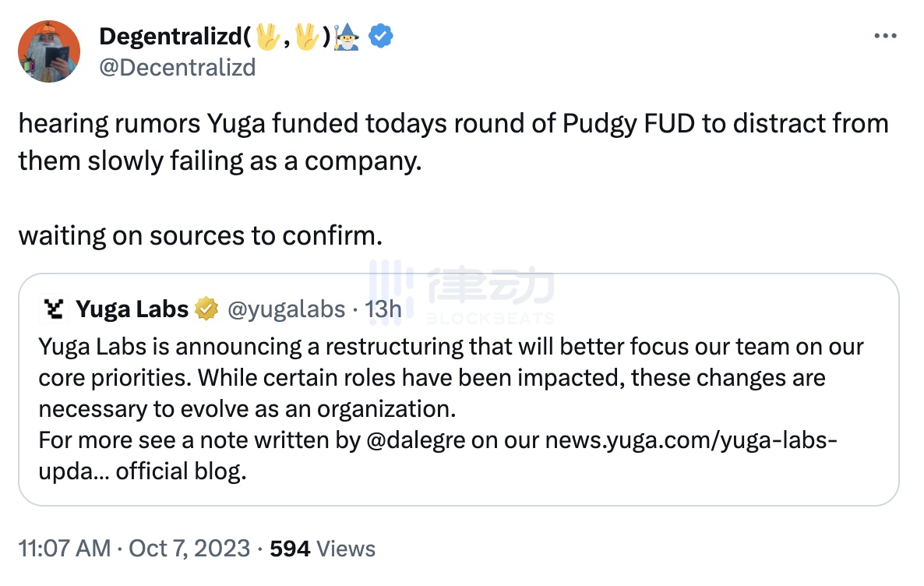
Task: Click the blue verified checkmark badge
Action: click(x=379, y=36)
